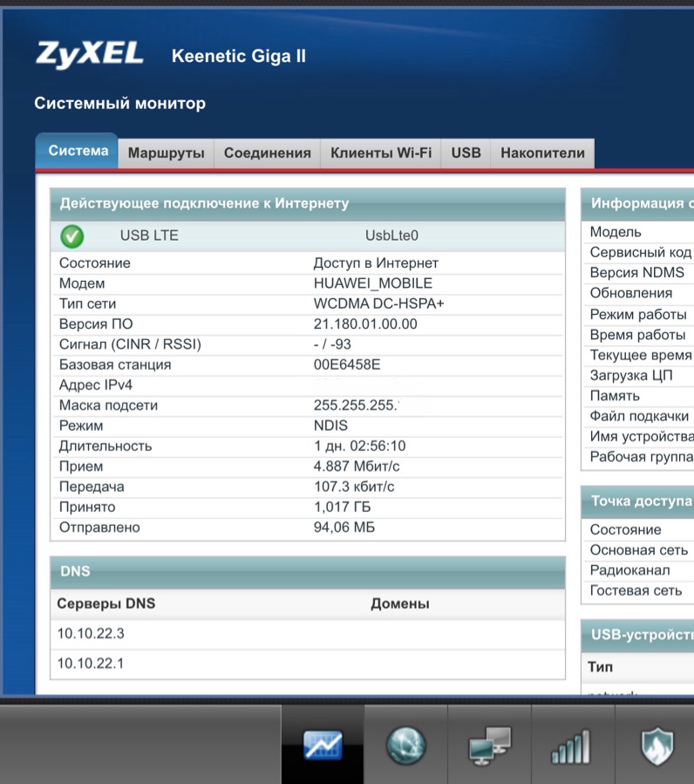Screen dimensions: 694x784
Task: Click the green check status icon
Action: pos(72,236)
